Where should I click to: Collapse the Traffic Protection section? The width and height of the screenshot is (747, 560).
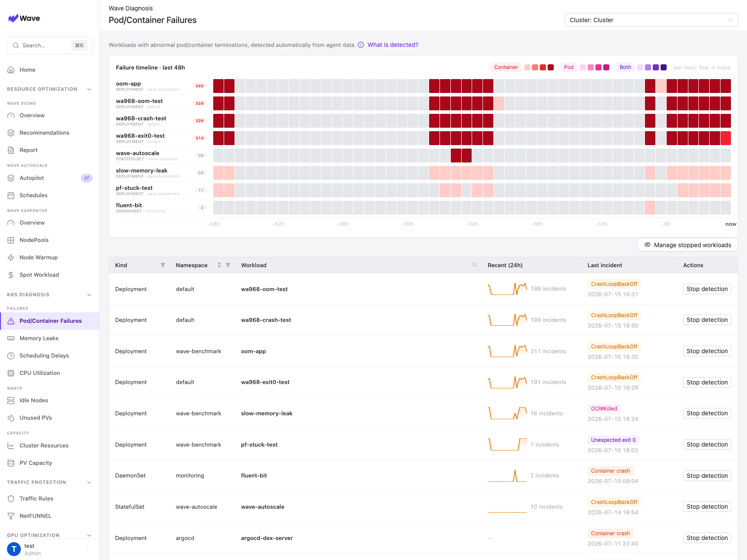pos(89,483)
